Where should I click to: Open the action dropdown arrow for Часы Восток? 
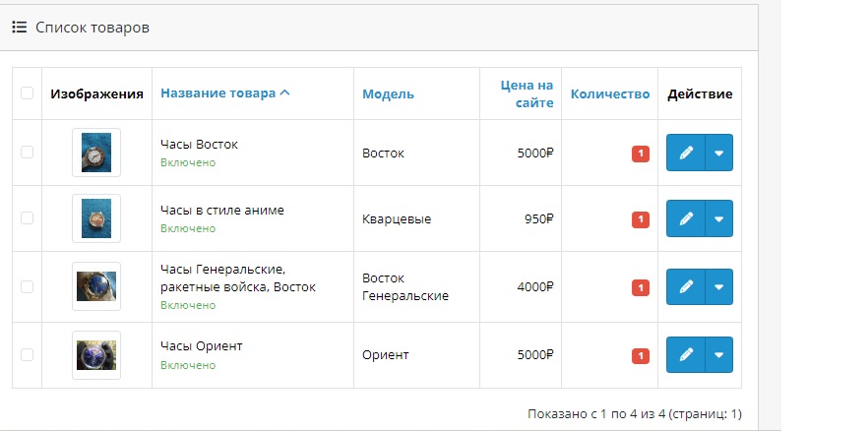719,153
